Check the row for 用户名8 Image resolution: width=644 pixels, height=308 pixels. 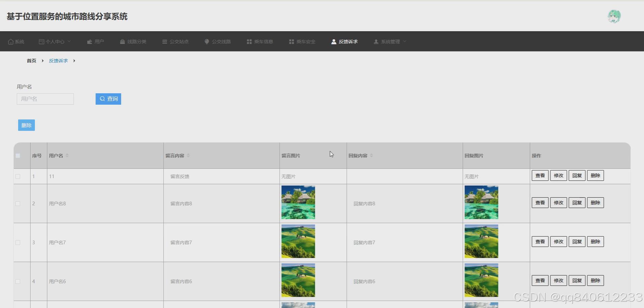point(18,204)
